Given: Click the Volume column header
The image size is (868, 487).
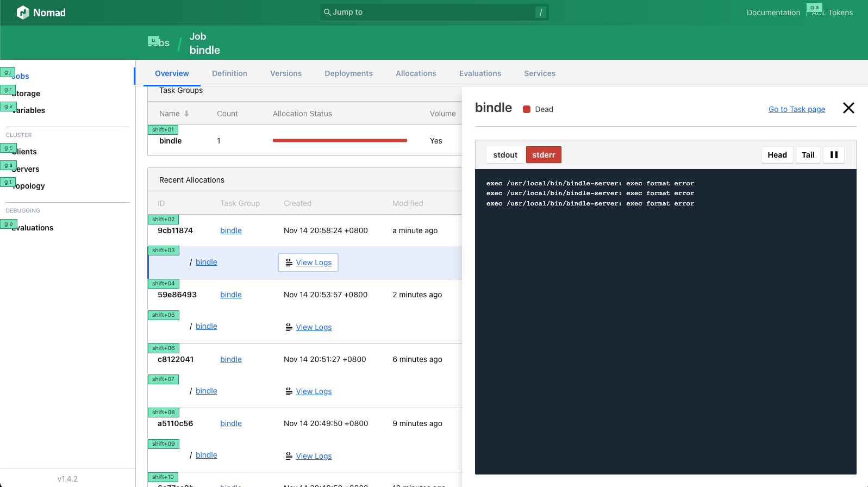Looking at the screenshot, I should (x=442, y=114).
